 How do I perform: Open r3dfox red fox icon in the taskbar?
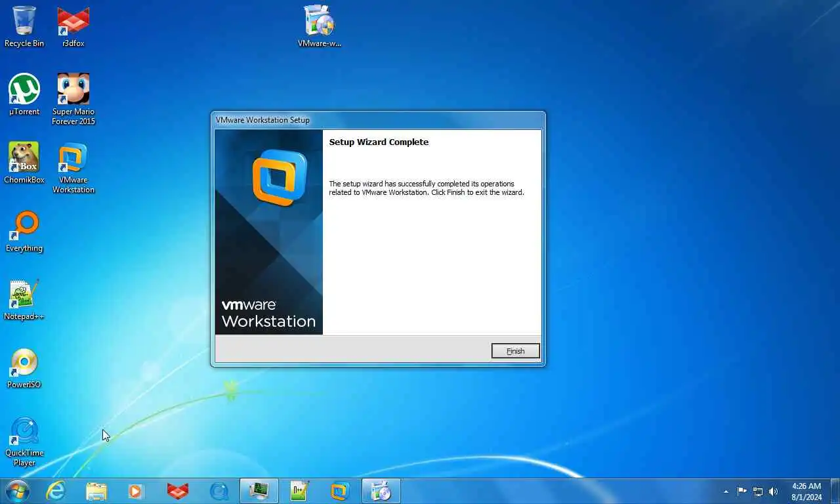coord(178,491)
